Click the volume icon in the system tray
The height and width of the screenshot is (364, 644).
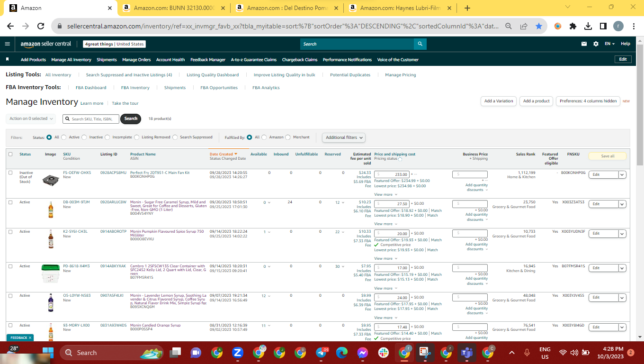click(x=574, y=353)
